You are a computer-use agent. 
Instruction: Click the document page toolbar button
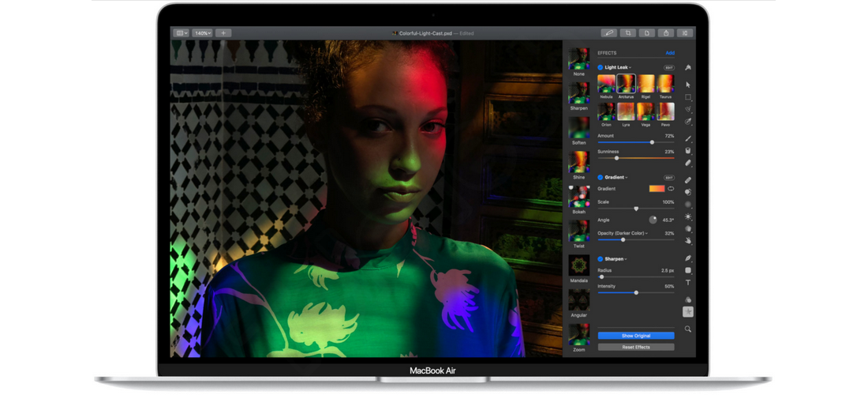(x=646, y=33)
